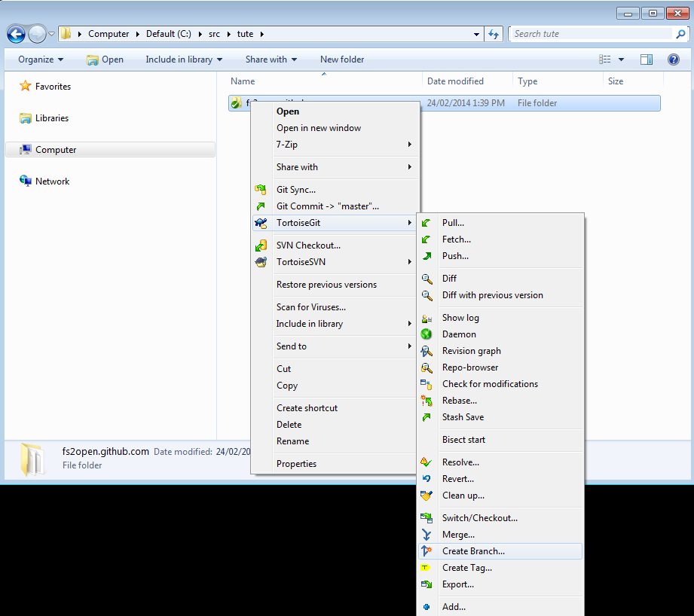Expand the 7-Zip submenu

point(343,145)
